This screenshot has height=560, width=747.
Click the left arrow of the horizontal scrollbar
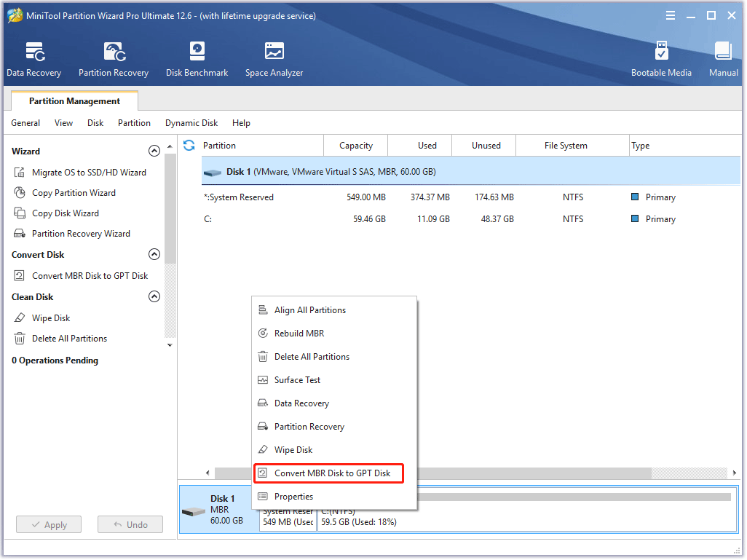[207, 473]
